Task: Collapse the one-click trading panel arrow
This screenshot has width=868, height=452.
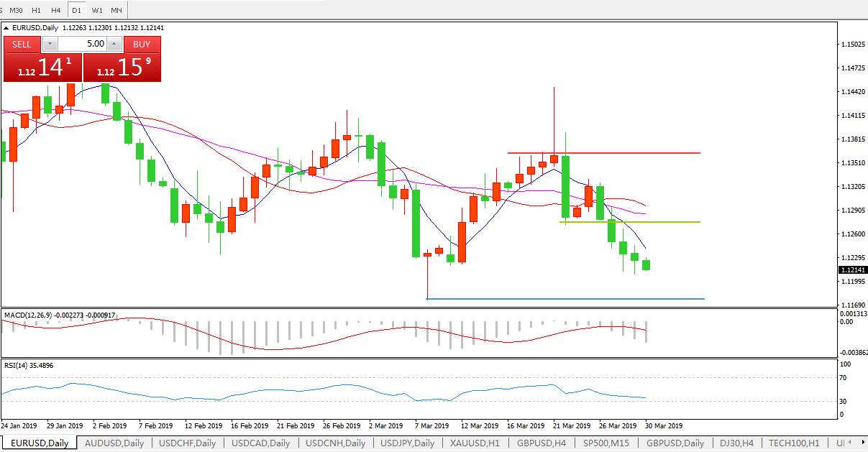Action: click(x=7, y=28)
